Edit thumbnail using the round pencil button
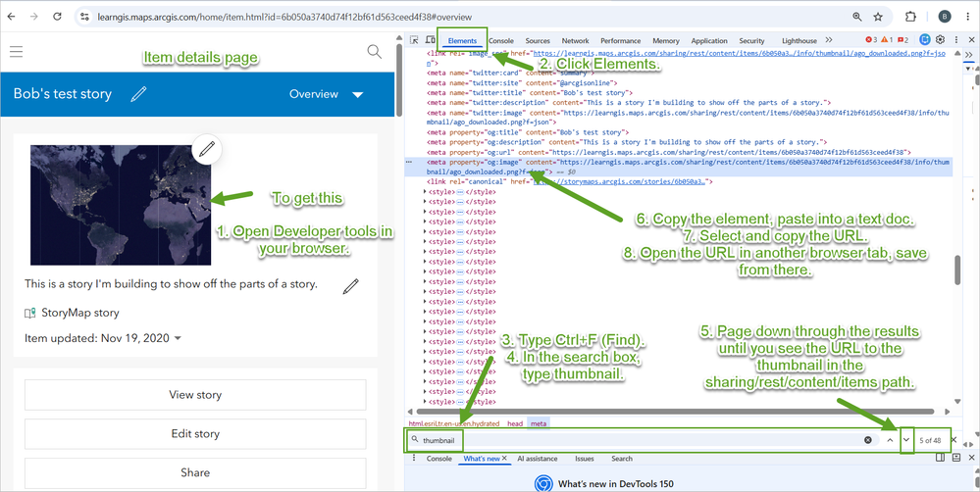Image resolution: width=980 pixels, height=492 pixels. 207,149
